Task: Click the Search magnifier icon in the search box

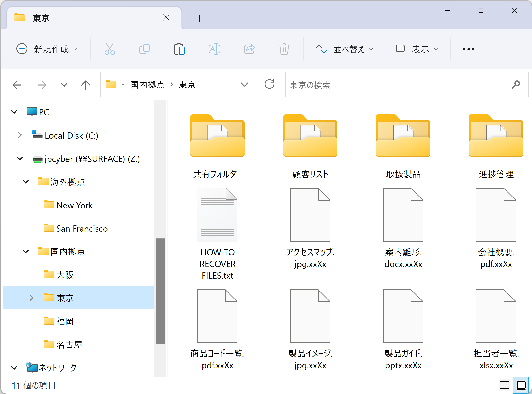Action: tap(516, 85)
